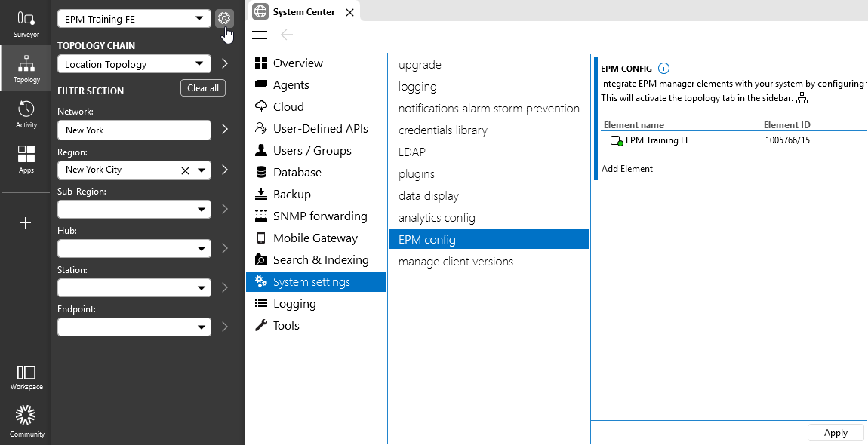Screen dimensions: 868x445
Task: Open the EPM Training FE manager dropdown
Action: click(134, 19)
